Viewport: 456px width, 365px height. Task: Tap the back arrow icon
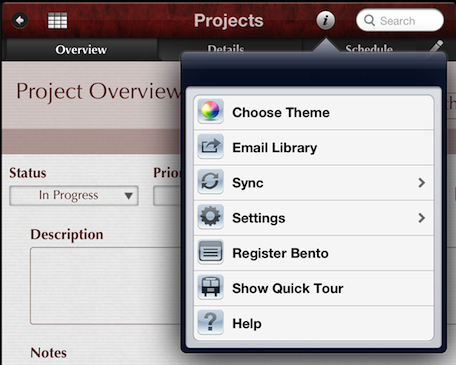tap(20, 21)
